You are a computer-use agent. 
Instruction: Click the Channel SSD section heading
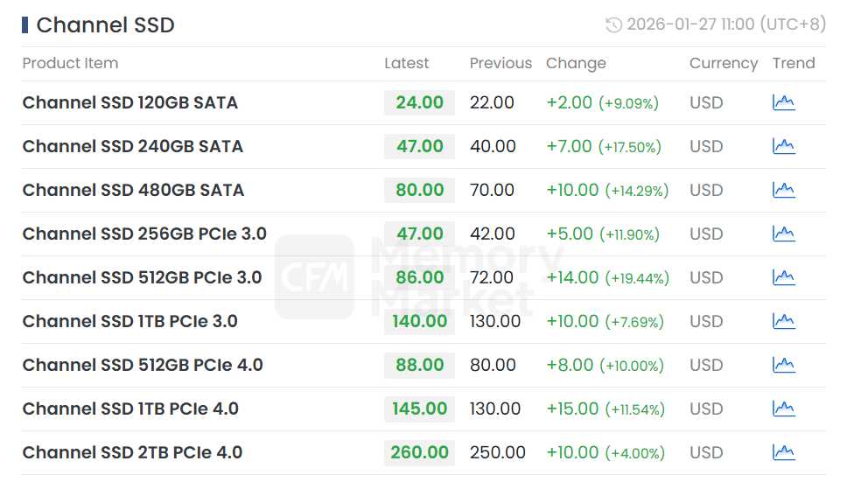pos(105,25)
